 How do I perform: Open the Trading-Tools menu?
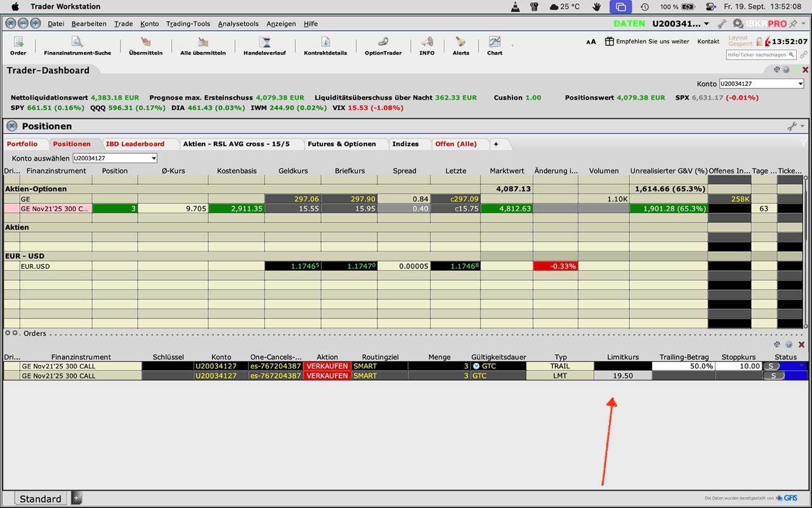click(188, 24)
